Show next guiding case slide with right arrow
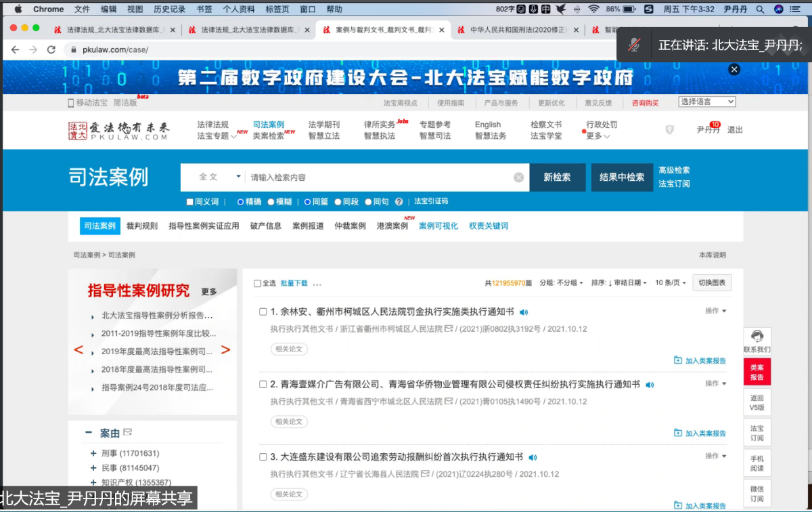Screen dimensions: 812x512 (225, 350)
